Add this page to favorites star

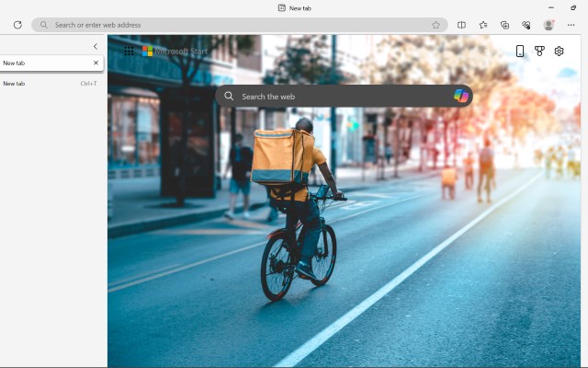coord(435,25)
